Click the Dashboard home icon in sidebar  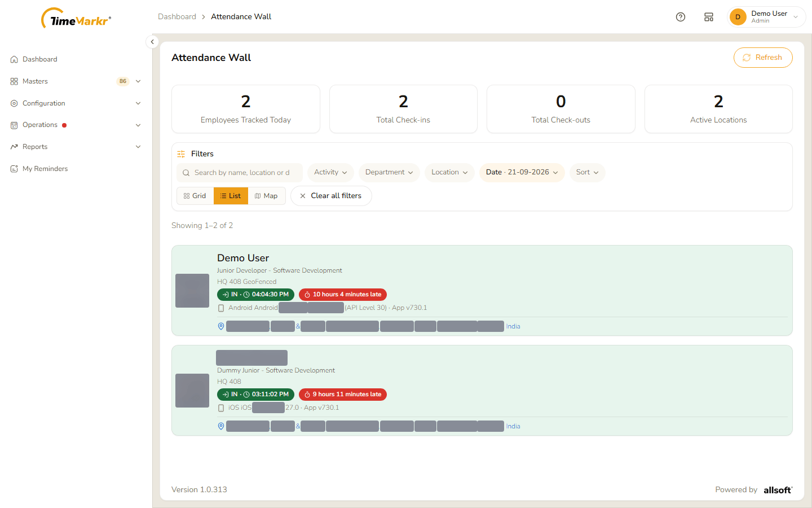14,59
